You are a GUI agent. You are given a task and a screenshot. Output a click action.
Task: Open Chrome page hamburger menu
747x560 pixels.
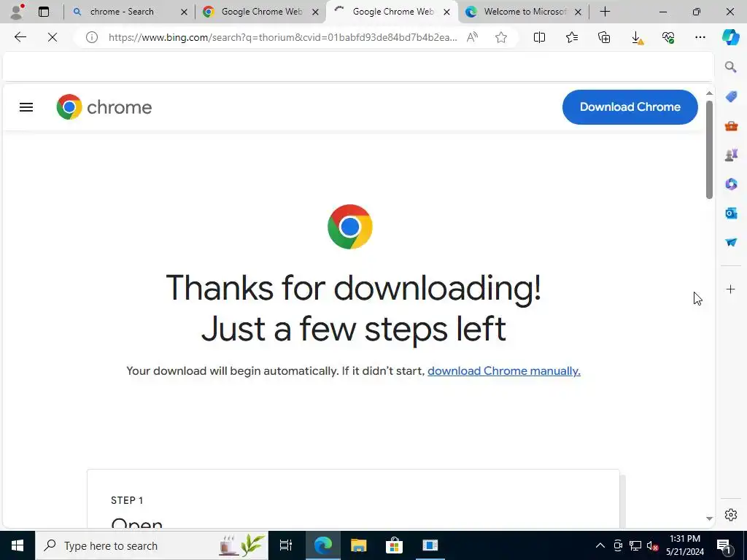(x=26, y=107)
